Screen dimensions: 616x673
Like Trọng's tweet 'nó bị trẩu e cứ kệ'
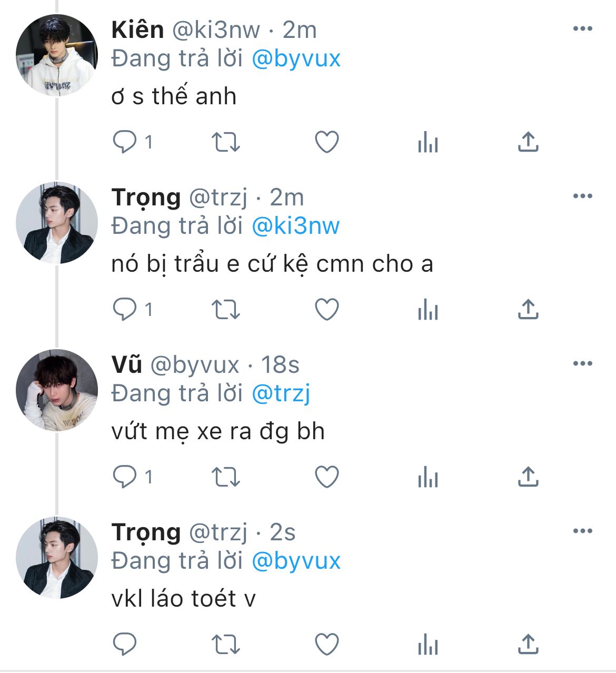326,310
